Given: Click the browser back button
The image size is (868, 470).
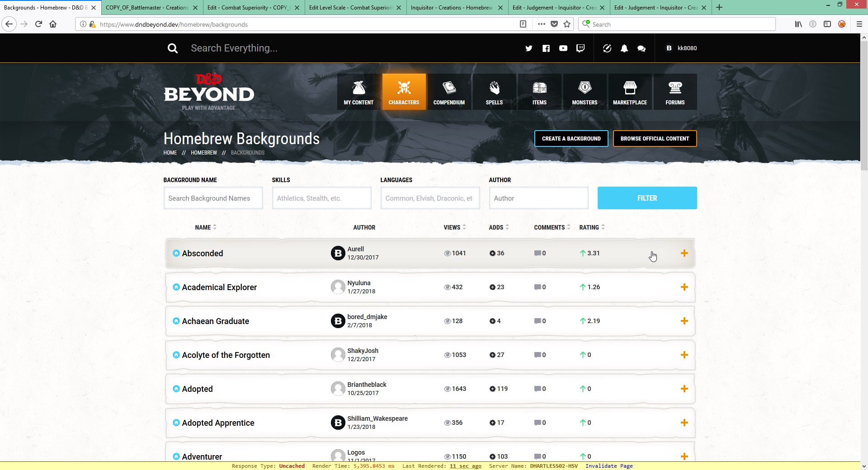Looking at the screenshot, I should [9, 24].
